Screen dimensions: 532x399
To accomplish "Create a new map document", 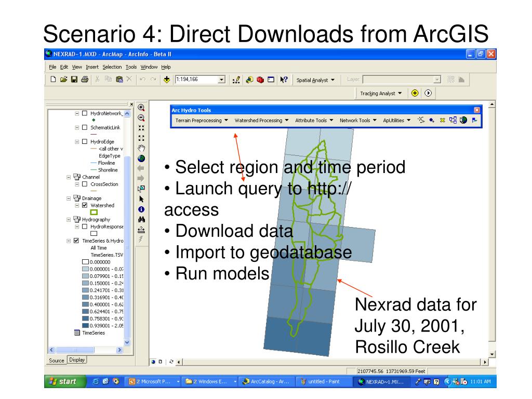I will click(x=54, y=79).
